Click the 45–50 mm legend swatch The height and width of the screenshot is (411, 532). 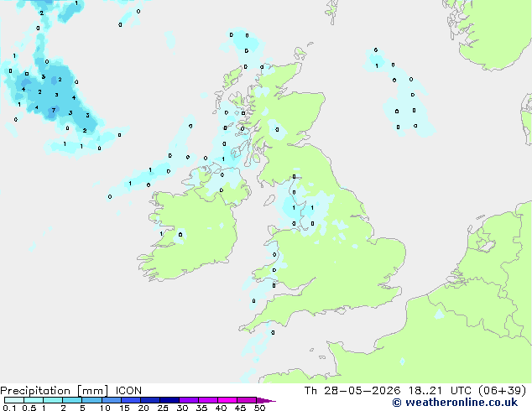tap(247, 400)
